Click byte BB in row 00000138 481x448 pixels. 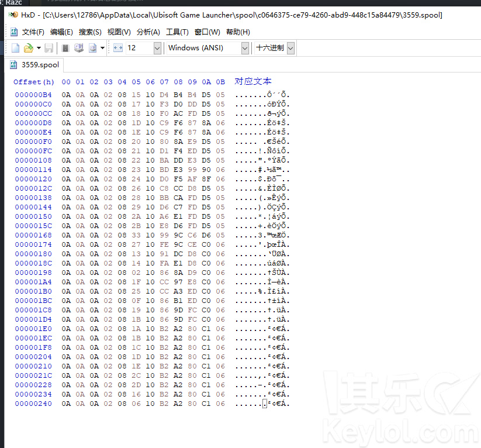click(x=164, y=198)
